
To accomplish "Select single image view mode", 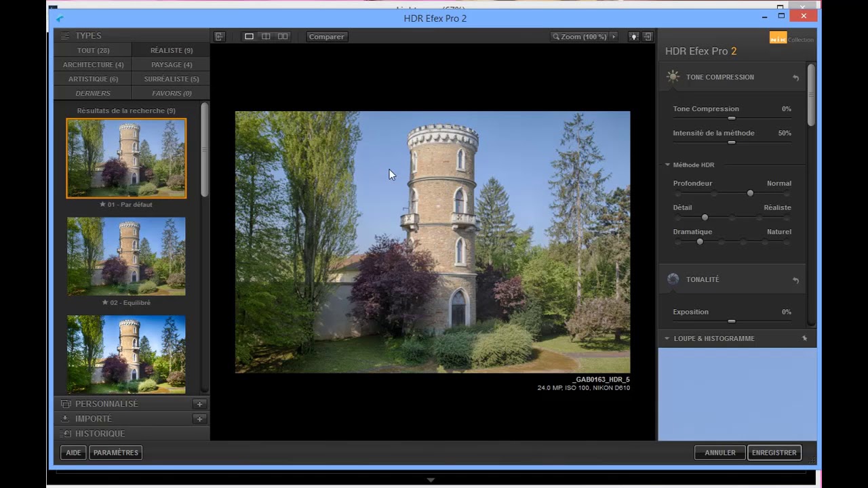I will pyautogui.click(x=249, y=37).
